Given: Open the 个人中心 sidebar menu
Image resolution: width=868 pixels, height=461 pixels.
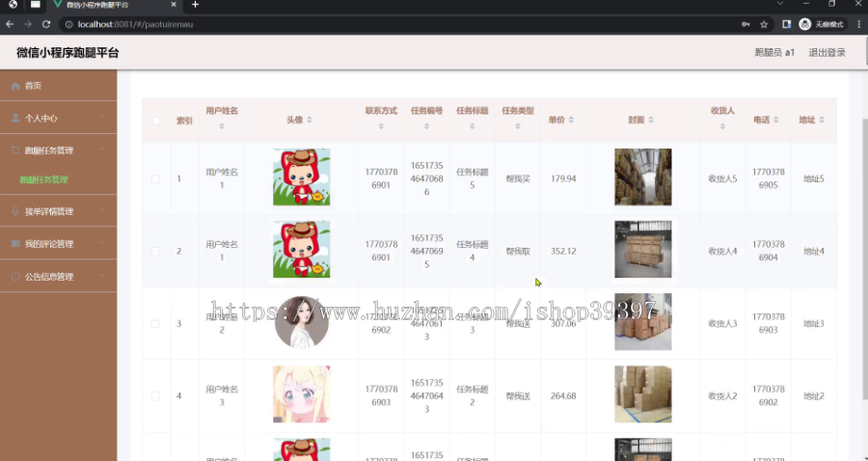Looking at the screenshot, I should 58,118.
